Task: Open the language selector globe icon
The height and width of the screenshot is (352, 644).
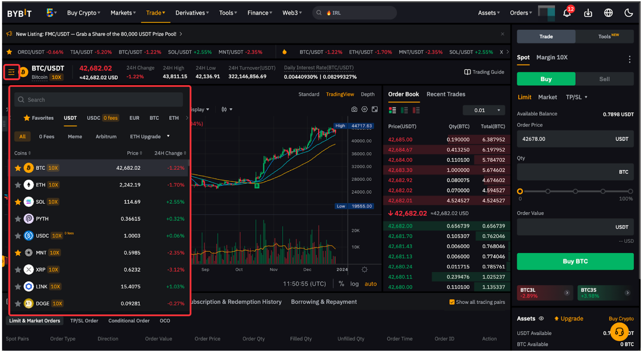Action: click(608, 12)
